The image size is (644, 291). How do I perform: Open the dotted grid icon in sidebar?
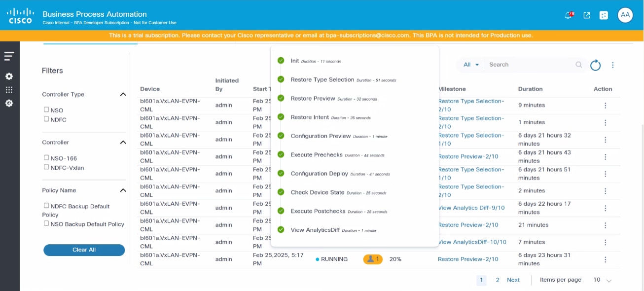pos(9,90)
